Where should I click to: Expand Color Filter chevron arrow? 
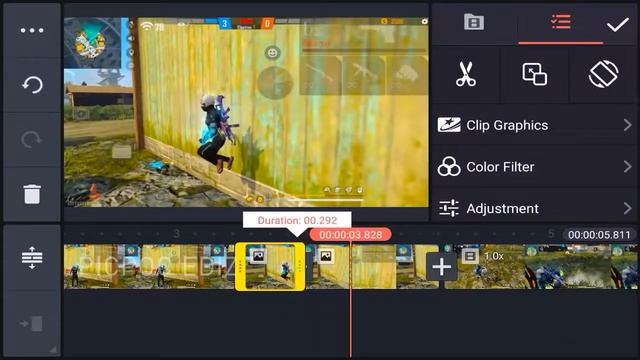627,167
